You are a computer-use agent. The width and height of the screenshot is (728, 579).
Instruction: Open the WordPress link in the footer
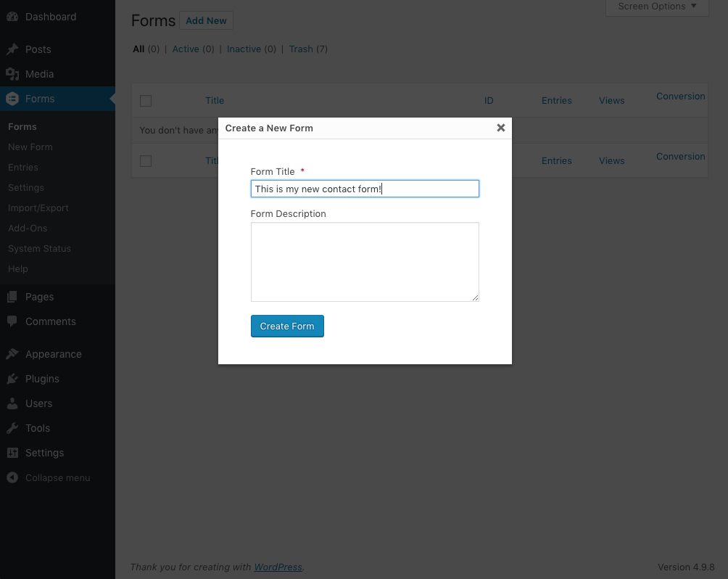click(278, 567)
